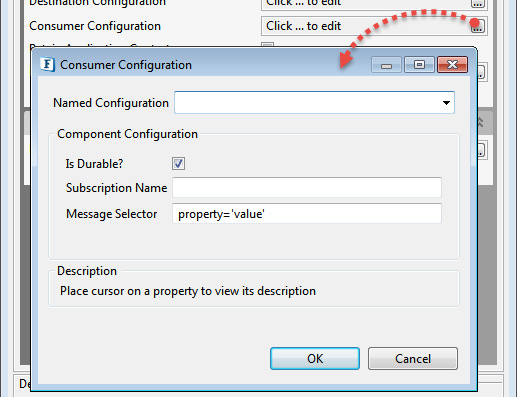
Task: Confirm settings with the OK button
Action: [x=315, y=359]
